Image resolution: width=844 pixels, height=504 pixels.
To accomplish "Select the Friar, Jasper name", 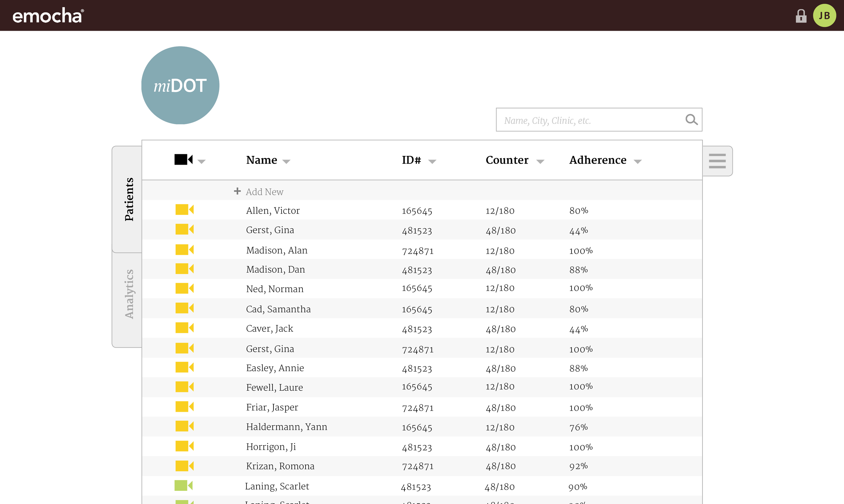I will [272, 407].
